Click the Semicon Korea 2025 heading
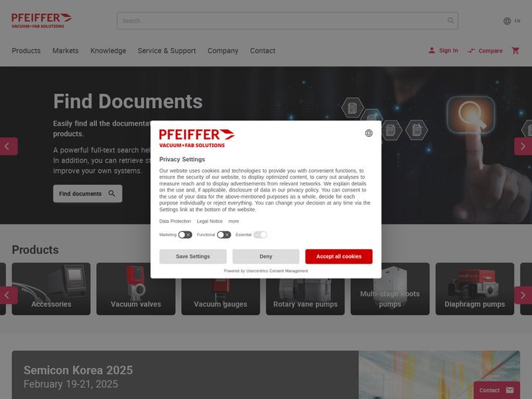Image resolution: width=532 pixels, height=399 pixels. (x=78, y=370)
